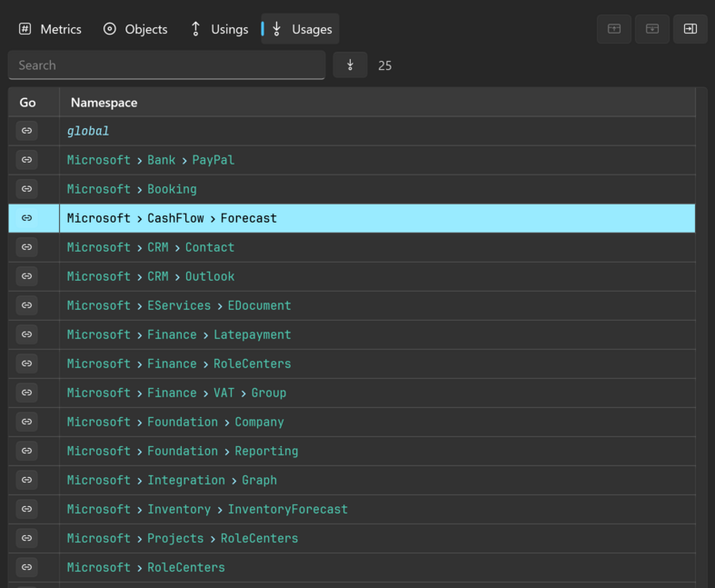
Task: Click the link icon for Finance > VAT > Group
Action: pyautogui.click(x=27, y=393)
